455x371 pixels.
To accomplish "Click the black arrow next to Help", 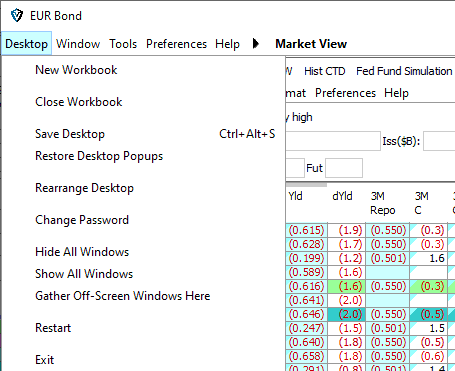I will point(256,44).
